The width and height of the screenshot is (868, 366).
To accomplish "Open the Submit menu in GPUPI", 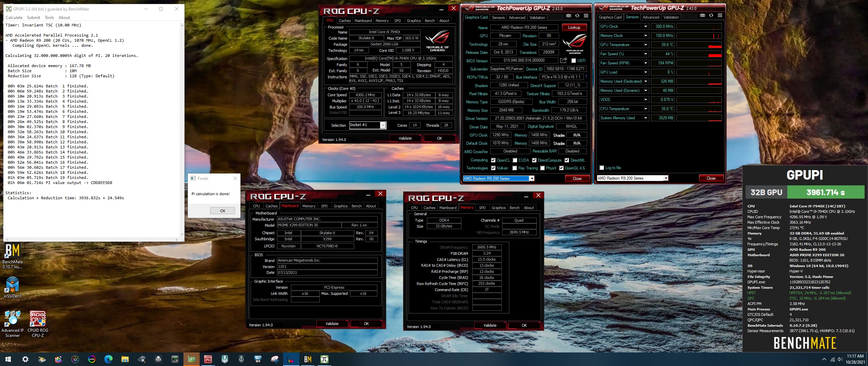I will pos(34,18).
